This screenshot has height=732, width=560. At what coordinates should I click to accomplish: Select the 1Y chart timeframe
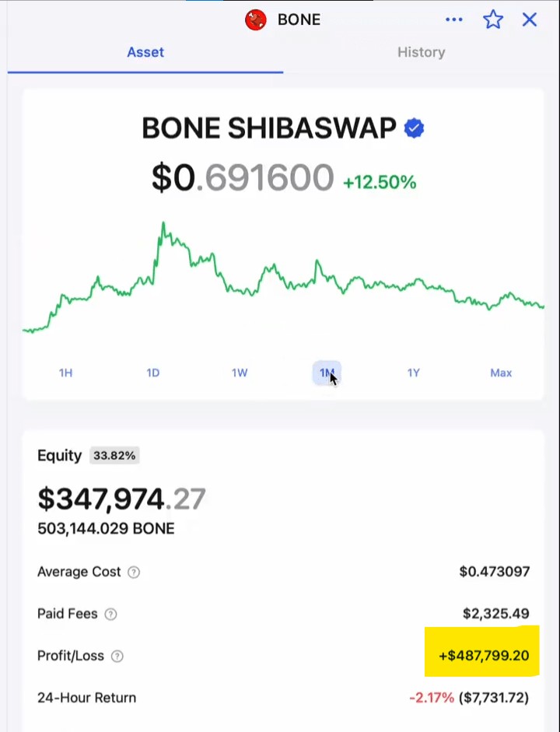[414, 373]
